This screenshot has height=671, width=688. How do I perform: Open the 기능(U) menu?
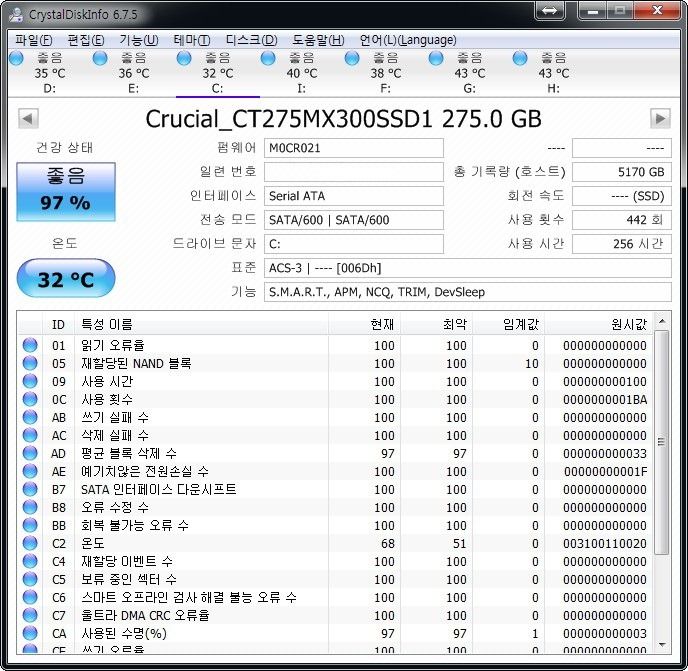point(139,40)
